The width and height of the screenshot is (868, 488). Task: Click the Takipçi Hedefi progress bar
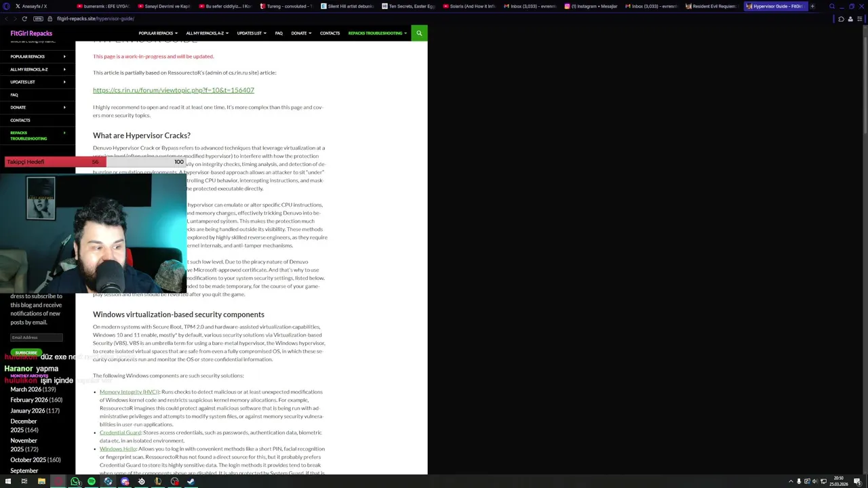[95, 162]
